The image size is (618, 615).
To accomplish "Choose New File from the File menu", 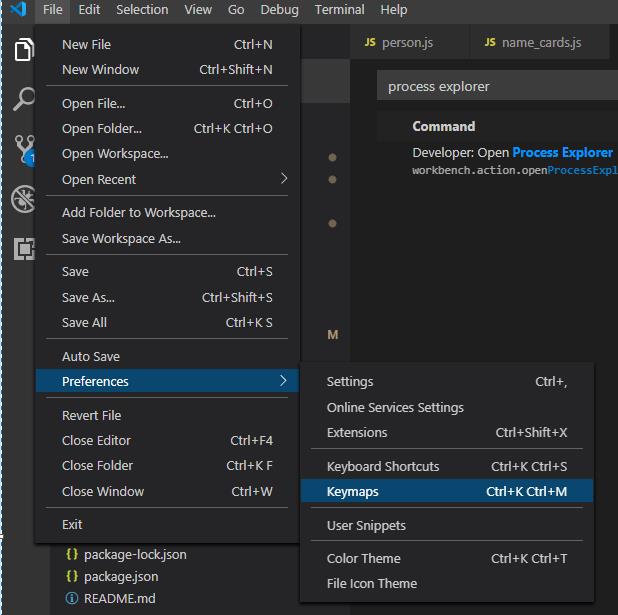I will (x=167, y=45).
